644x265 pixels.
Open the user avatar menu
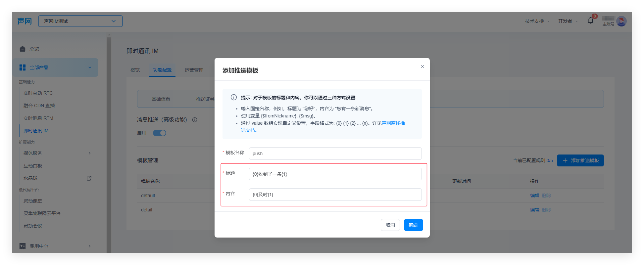point(621,21)
